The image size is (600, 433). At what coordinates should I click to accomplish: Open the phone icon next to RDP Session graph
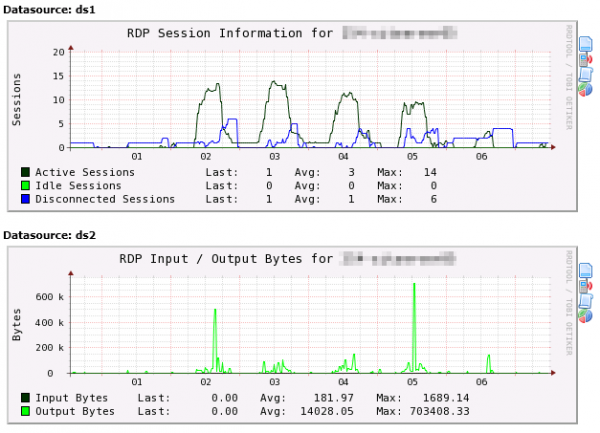585,58
